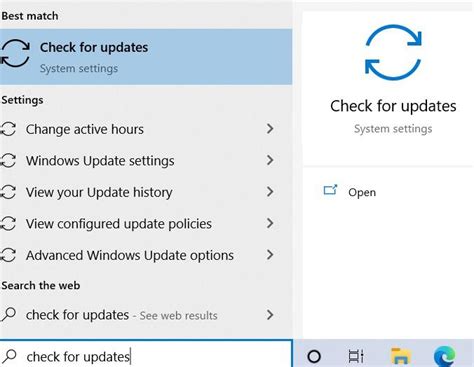Image resolution: width=474 pixels, height=367 pixels.
Task: Expand the View your Update history chevron
Action: [x=270, y=192]
